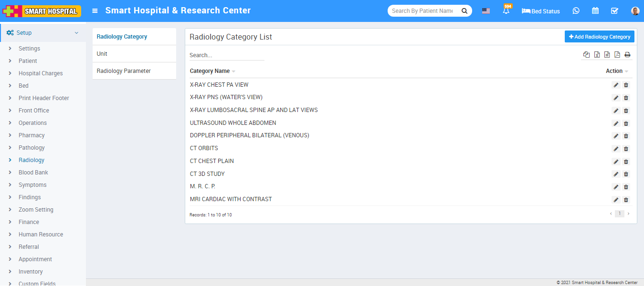This screenshot has width=644, height=286.
Task: Open the language flag dropdown
Action: (x=486, y=10)
